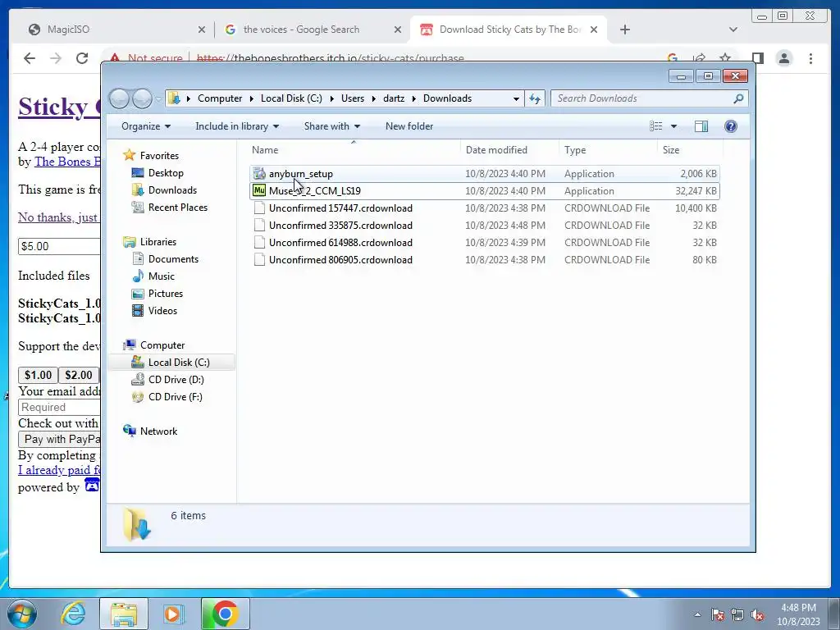This screenshot has width=840, height=630.
Task: Open Include in library dropdown
Action: click(x=237, y=126)
